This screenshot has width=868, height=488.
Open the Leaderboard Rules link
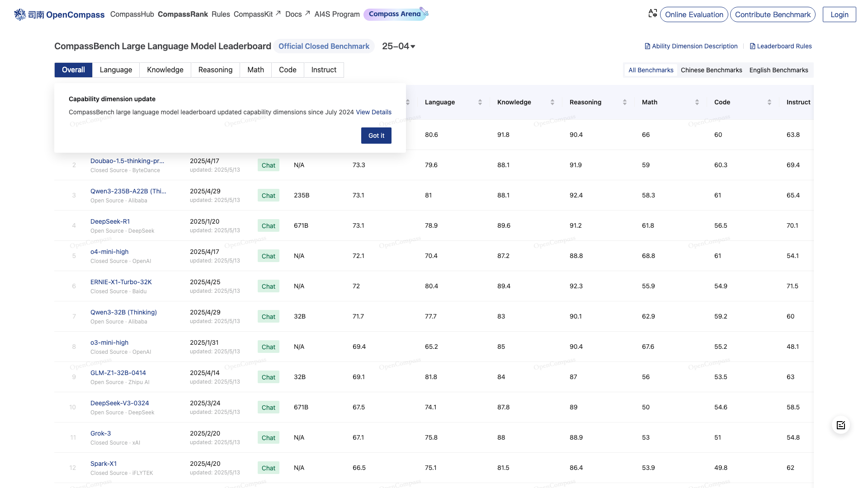[x=781, y=46]
